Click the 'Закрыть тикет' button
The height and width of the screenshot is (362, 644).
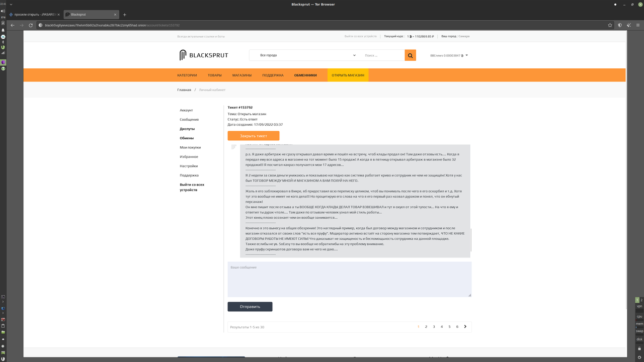click(x=253, y=136)
